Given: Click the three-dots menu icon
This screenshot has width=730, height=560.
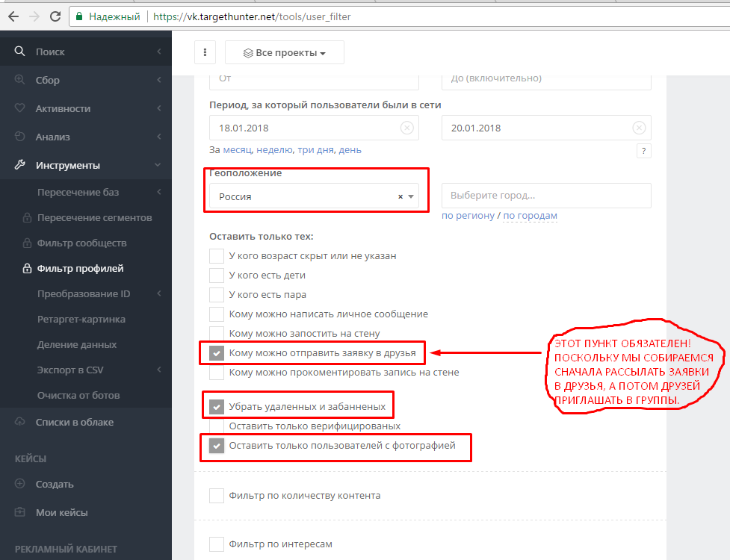Looking at the screenshot, I should 205,53.
